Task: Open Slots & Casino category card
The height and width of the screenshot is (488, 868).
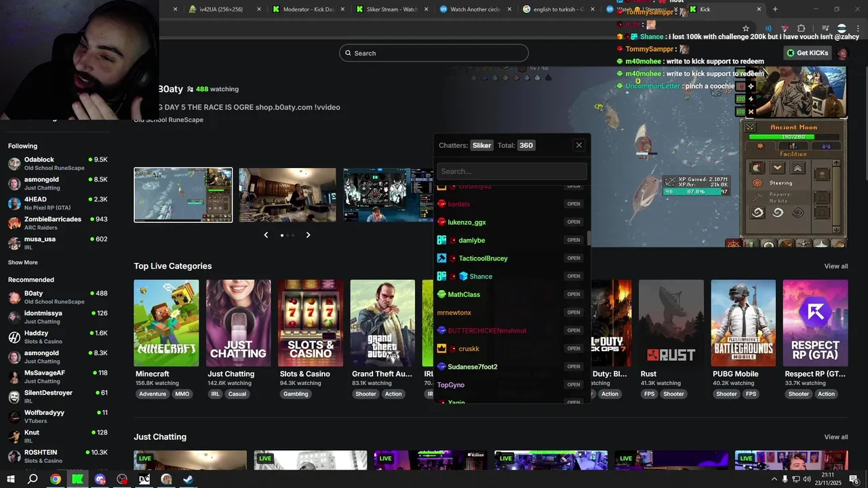Action: tap(311, 323)
